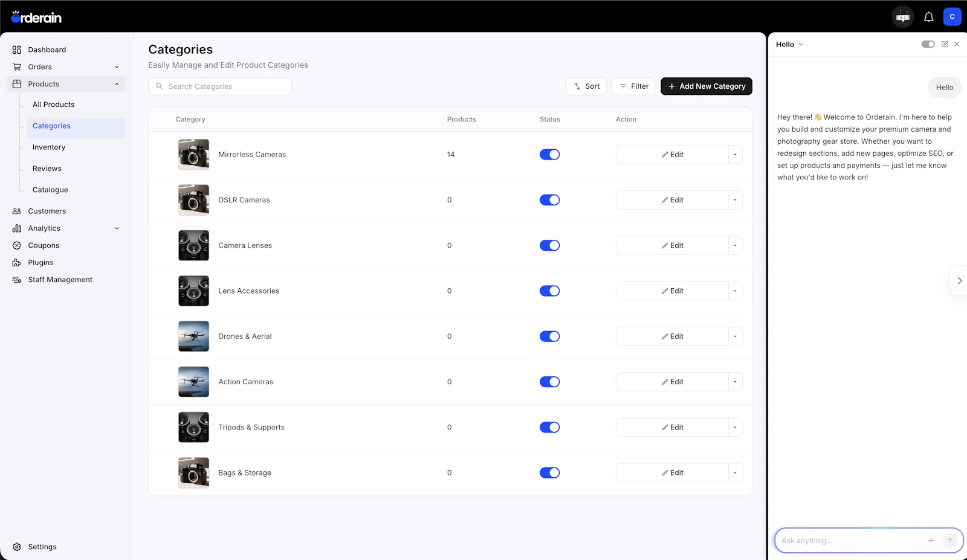Start a new chat with compose icon
The width and height of the screenshot is (967, 560).
pyautogui.click(x=945, y=44)
